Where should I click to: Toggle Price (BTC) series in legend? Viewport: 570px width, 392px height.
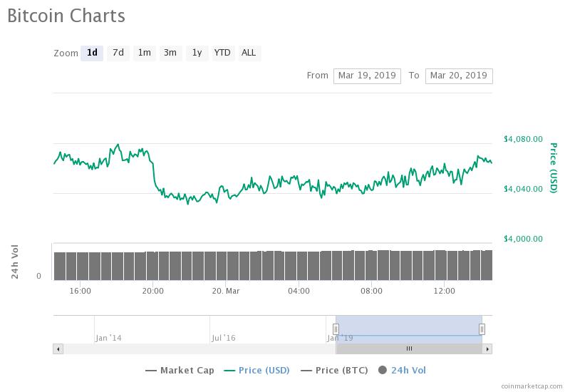click(334, 370)
